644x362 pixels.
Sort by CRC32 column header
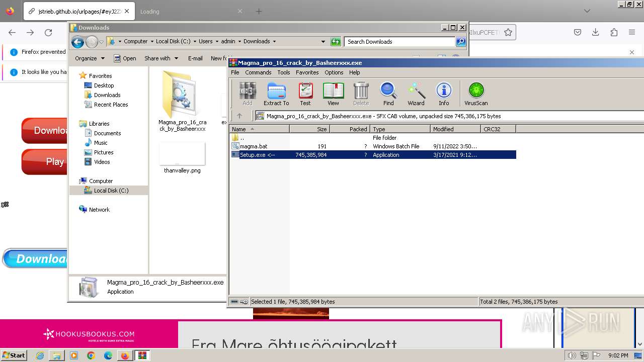click(x=498, y=129)
